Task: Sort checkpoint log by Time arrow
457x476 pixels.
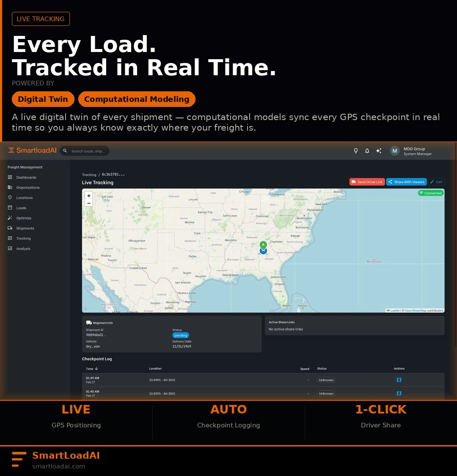Action: click(x=96, y=369)
